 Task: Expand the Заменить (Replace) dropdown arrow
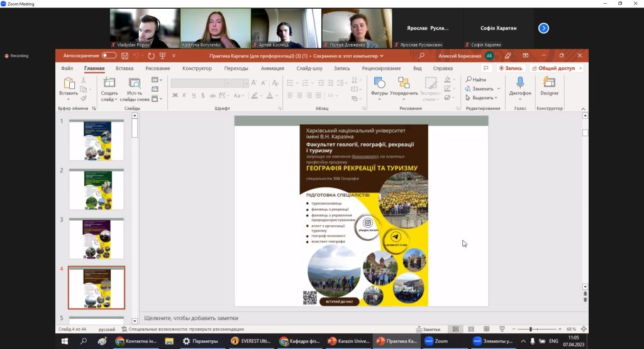[498, 89]
